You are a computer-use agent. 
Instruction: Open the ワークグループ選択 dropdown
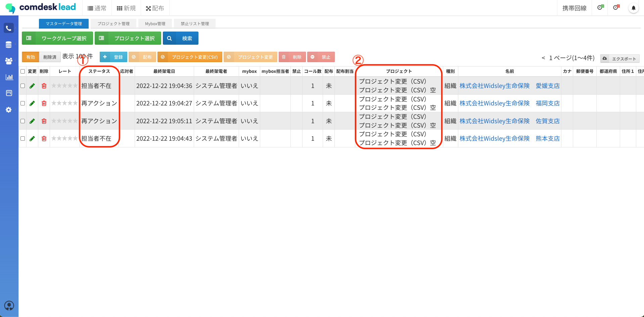tap(58, 38)
